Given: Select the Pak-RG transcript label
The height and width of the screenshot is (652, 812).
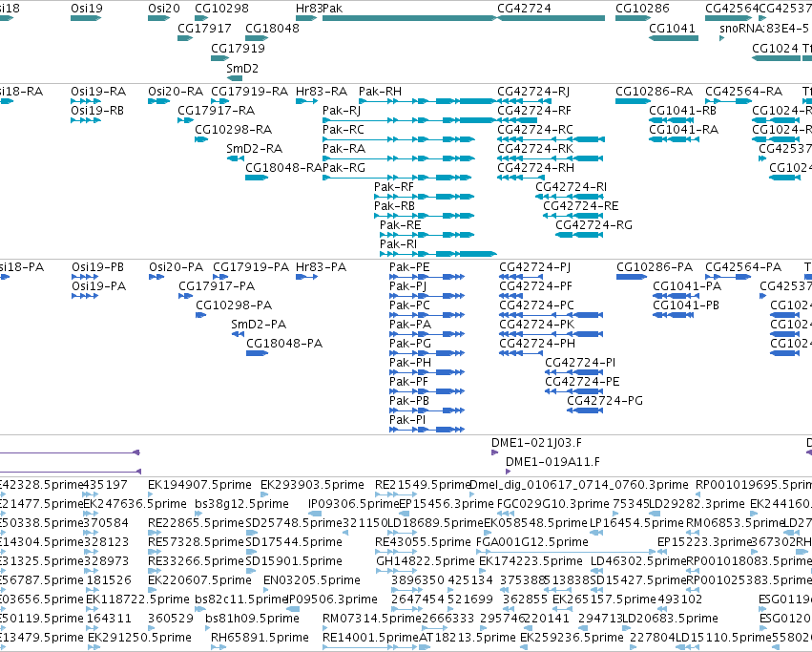Looking at the screenshot, I should (x=344, y=168).
